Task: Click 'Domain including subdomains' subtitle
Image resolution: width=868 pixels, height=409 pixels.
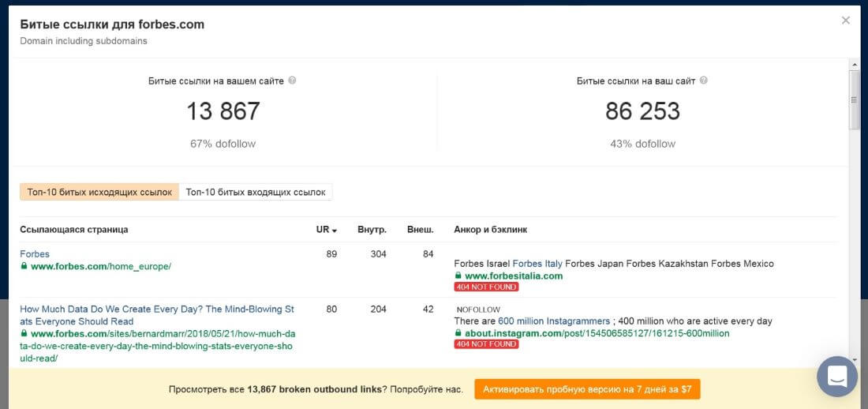Action: click(84, 41)
